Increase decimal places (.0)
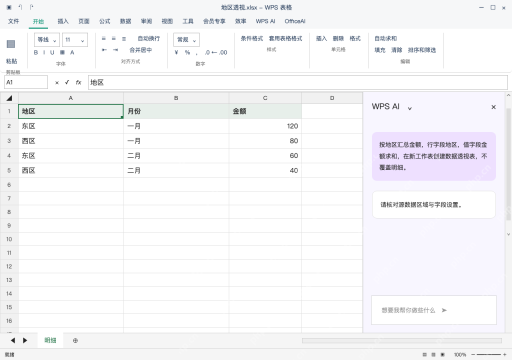The image size is (512, 360). pos(207,52)
